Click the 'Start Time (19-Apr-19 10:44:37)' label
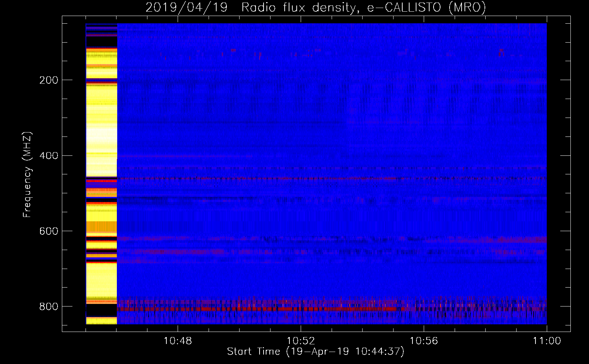 point(316,352)
